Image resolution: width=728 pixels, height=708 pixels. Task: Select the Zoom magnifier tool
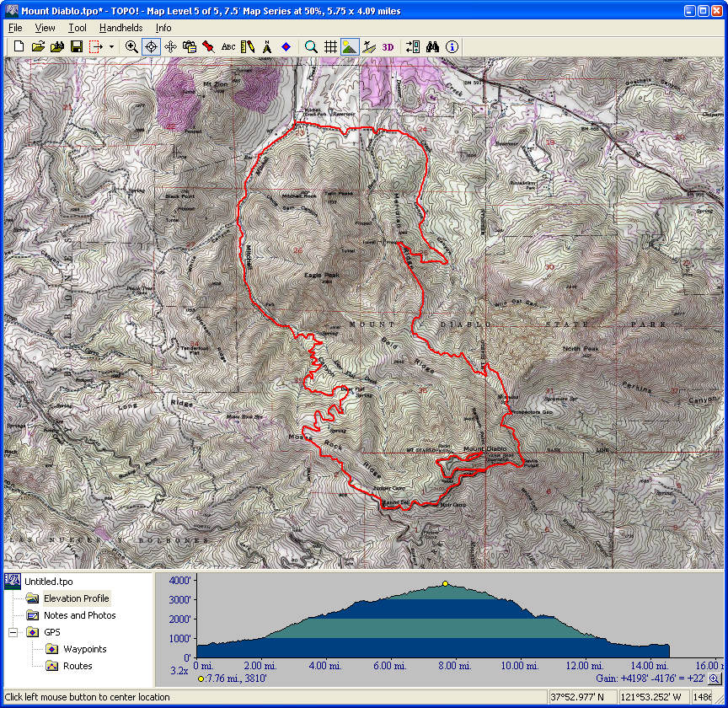pos(131,47)
